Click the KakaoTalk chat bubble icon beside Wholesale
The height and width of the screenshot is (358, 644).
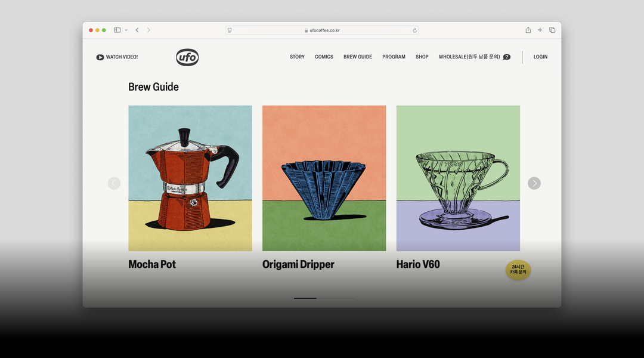(507, 57)
